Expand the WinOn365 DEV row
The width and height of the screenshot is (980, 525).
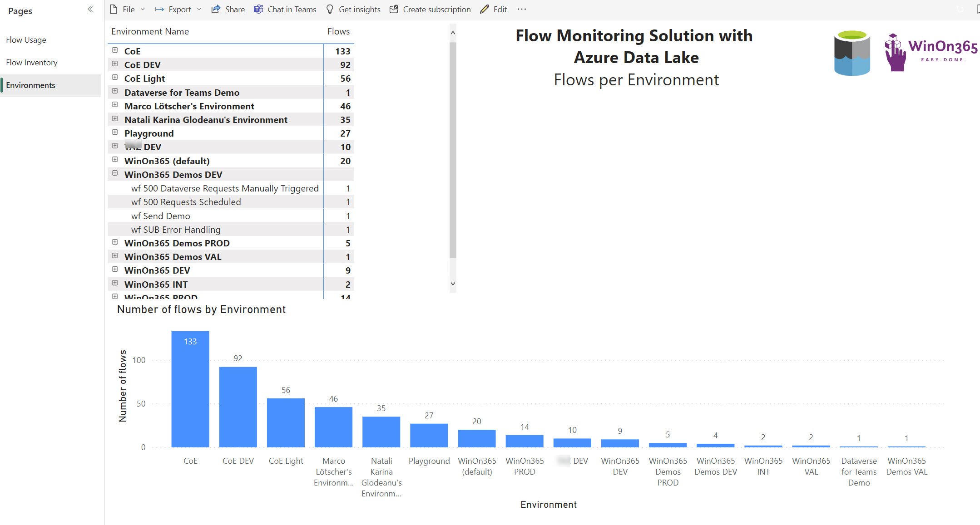point(115,269)
